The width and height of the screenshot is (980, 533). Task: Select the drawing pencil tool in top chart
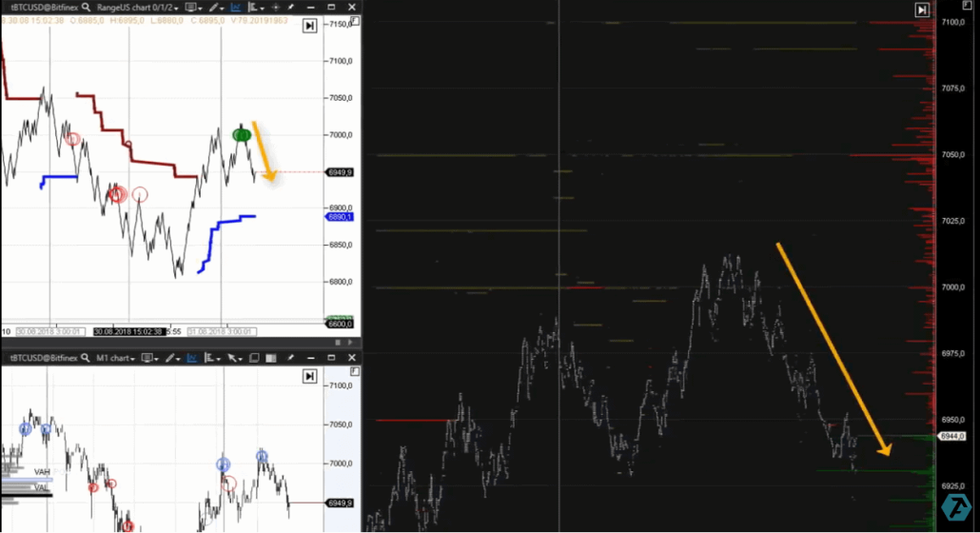pos(217,8)
